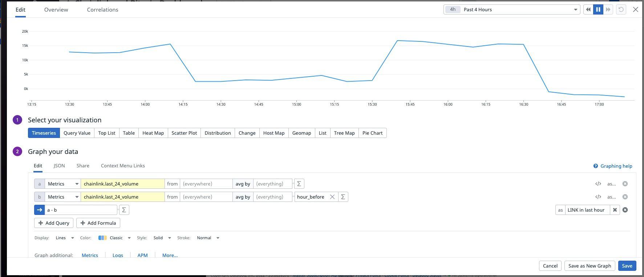Image resolution: width=644 pixels, height=277 pixels.
Task: Click the Add Formula button
Action: point(98,223)
